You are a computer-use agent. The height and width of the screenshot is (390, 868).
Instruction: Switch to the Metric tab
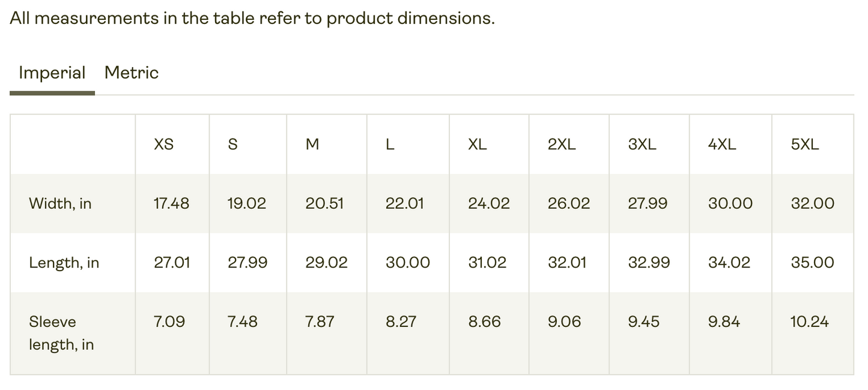point(131,73)
